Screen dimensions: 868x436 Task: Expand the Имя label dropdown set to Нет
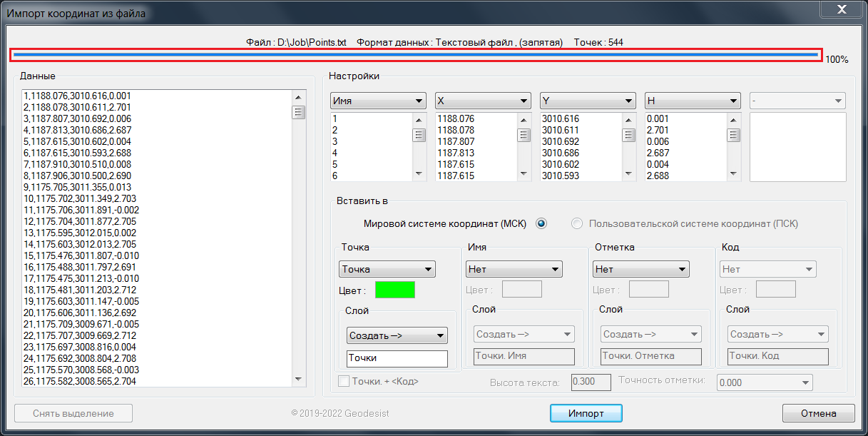click(x=514, y=269)
